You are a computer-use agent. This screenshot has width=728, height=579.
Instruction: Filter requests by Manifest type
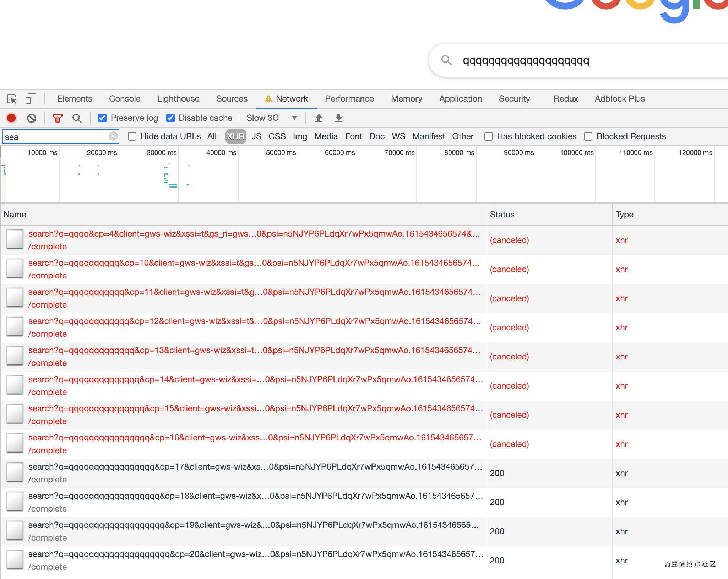429,136
